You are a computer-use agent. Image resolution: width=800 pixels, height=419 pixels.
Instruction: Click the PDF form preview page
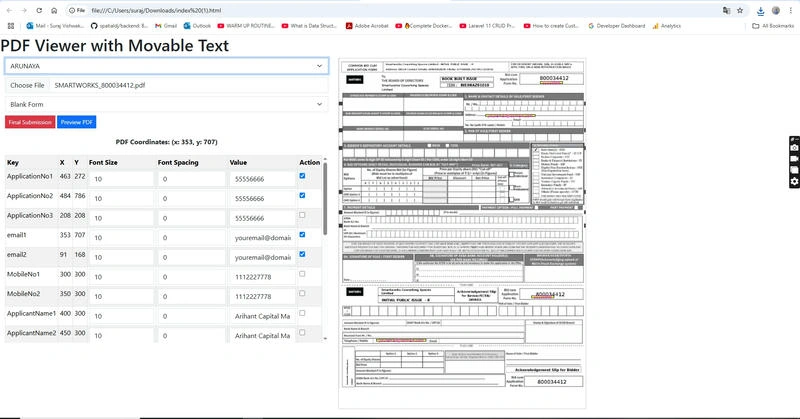point(462,233)
